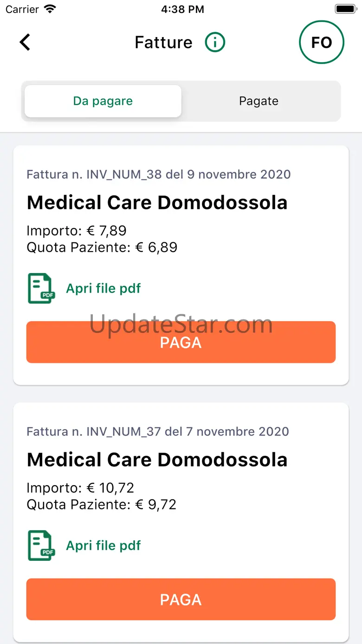Tap the invoice number INV_NUM_38 line

pos(159,175)
